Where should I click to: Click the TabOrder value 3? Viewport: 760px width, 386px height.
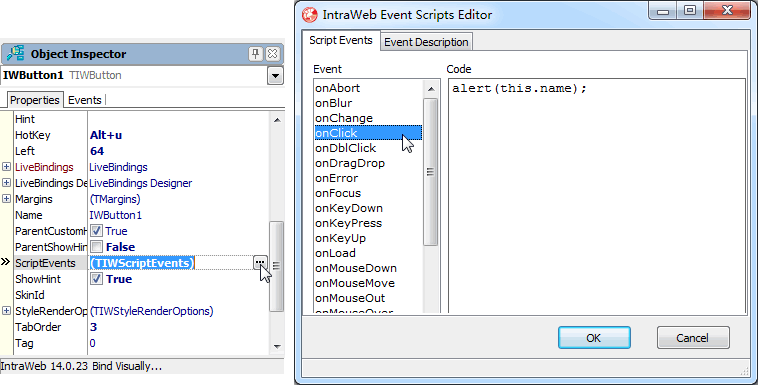point(94,327)
